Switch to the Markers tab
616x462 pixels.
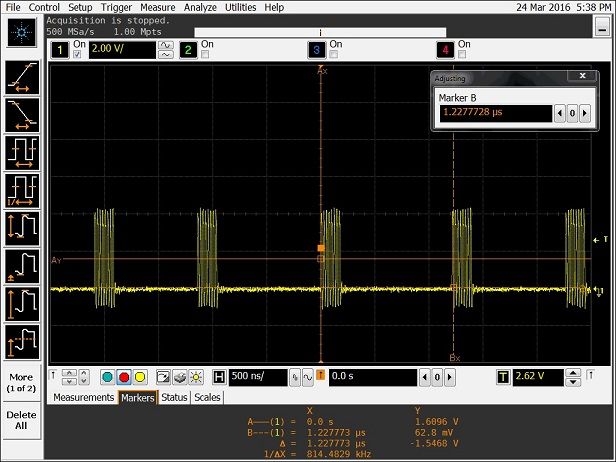138,398
